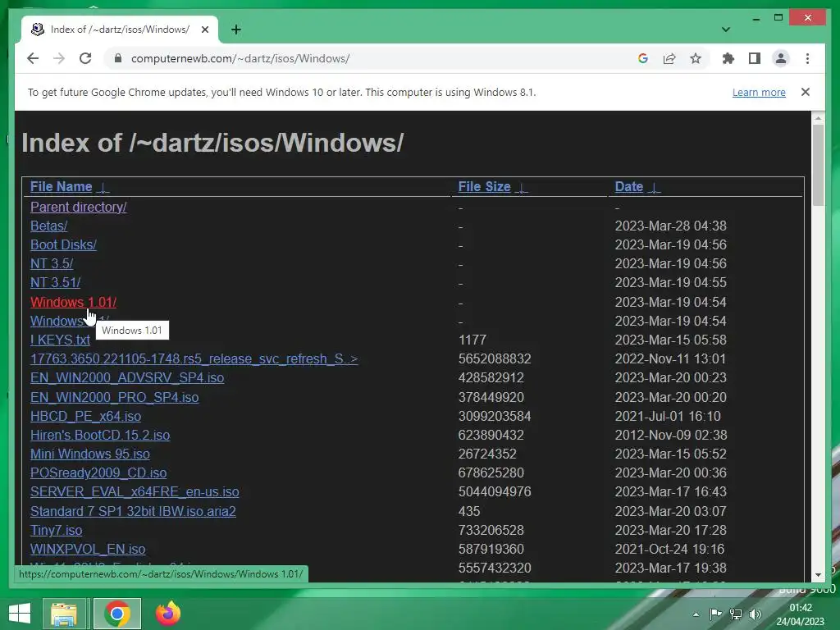Dismiss the Chrome update notification bar
The width and height of the screenshot is (840, 630).
click(x=806, y=92)
